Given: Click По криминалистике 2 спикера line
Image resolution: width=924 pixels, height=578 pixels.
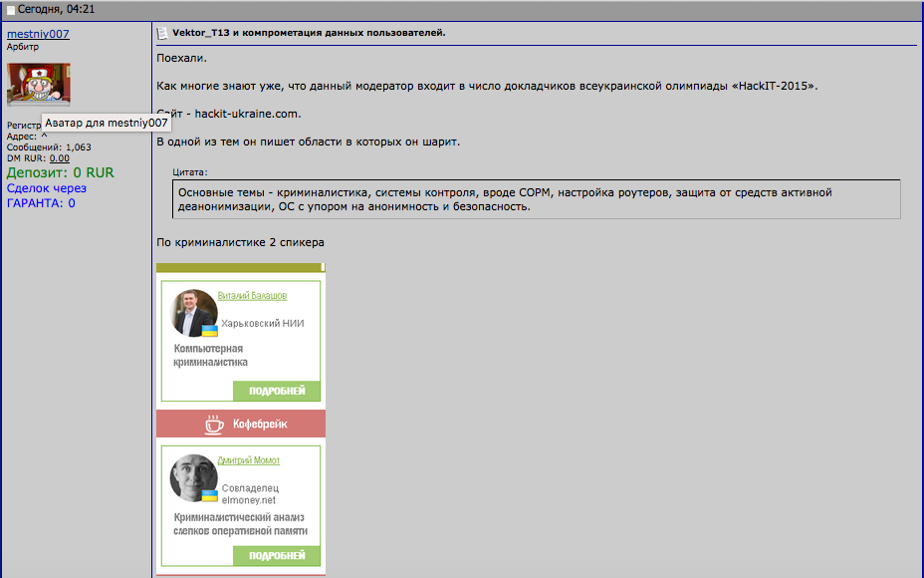Looking at the screenshot, I should [240, 242].
